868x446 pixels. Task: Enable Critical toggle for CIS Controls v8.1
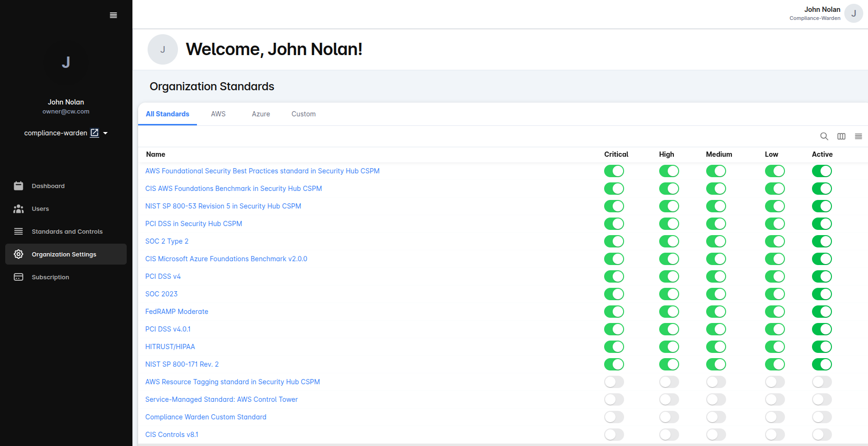pyautogui.click(x=614, y=435)
